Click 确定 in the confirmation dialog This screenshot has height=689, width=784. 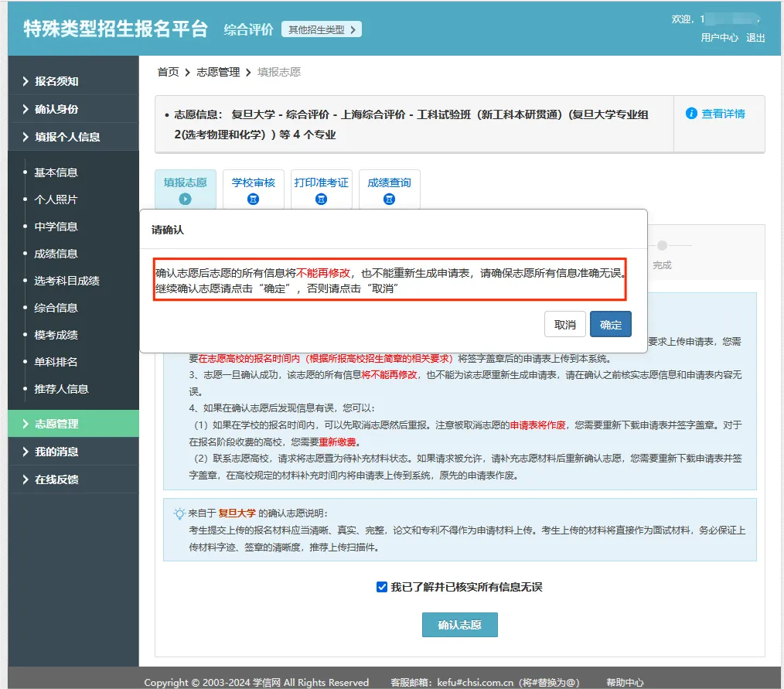[610, 325]
